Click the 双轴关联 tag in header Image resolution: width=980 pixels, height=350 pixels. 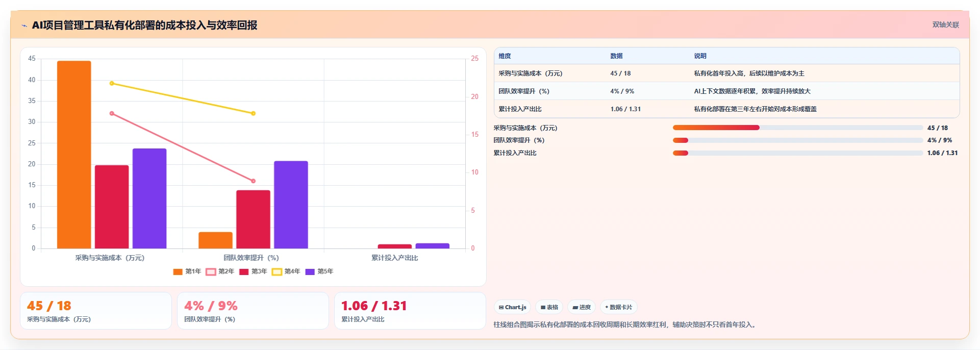pos(945,24)
